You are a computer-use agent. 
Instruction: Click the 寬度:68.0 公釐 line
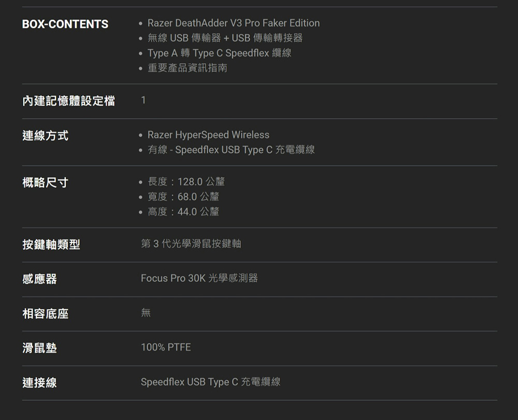tap(183, 196)
